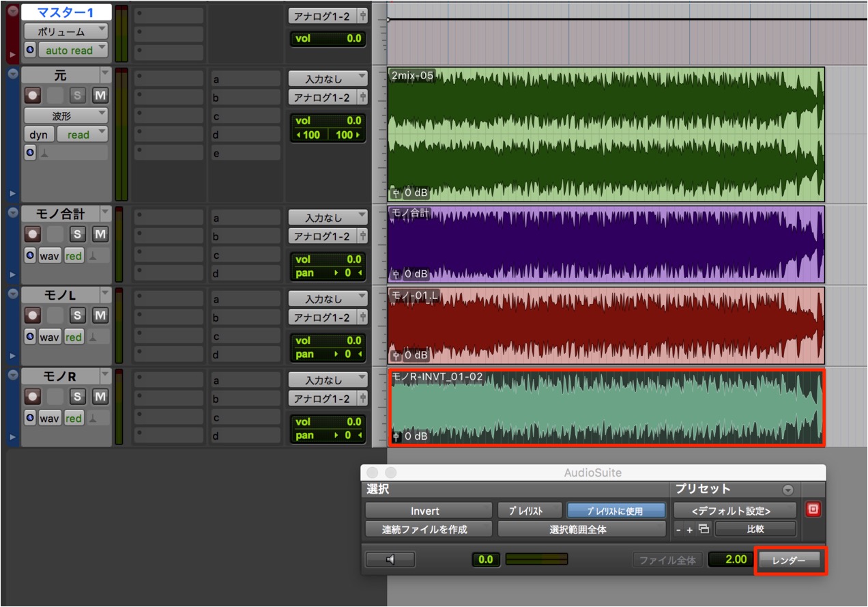This screenshot has height=607, width=868.
Task: Click the pan 0 field on モノ合計 track
Action: pyautogui.click(x=328, y=273)
